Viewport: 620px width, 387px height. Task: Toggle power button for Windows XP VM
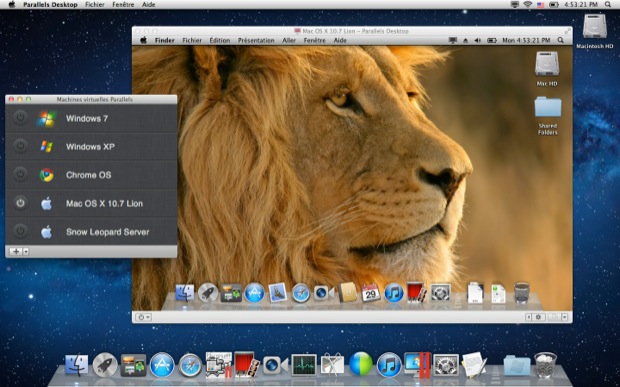click(x=20, y=146)
